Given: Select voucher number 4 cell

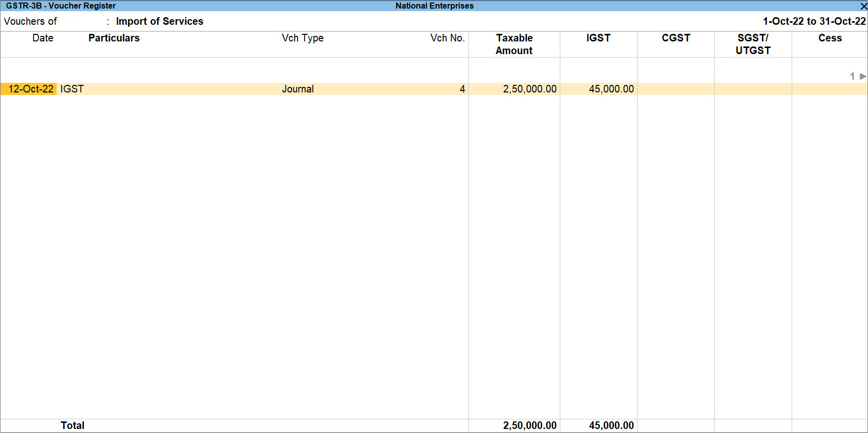Looking at the screenshot, I should pos(462,89).
